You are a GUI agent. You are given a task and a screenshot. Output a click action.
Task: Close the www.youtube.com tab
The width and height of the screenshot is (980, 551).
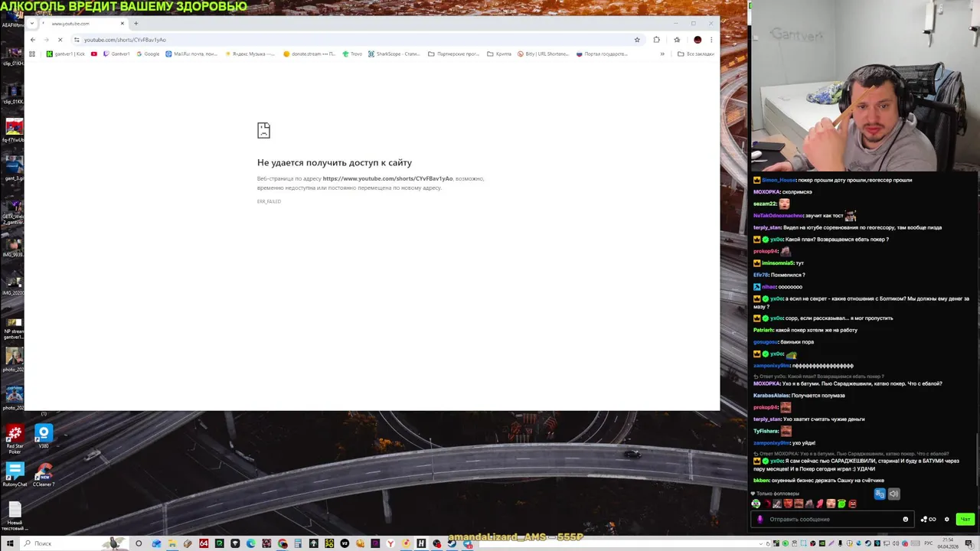coord(122,24)
